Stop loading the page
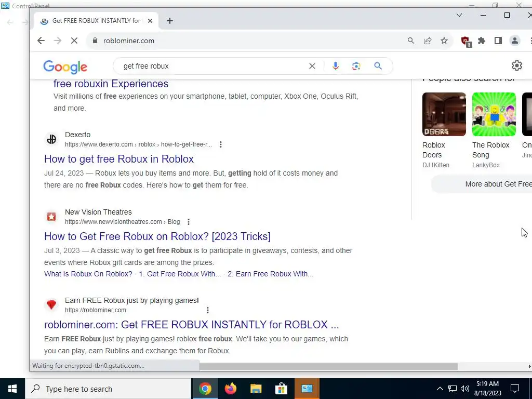Screen dimensions: 532x399 coord(74,41)
